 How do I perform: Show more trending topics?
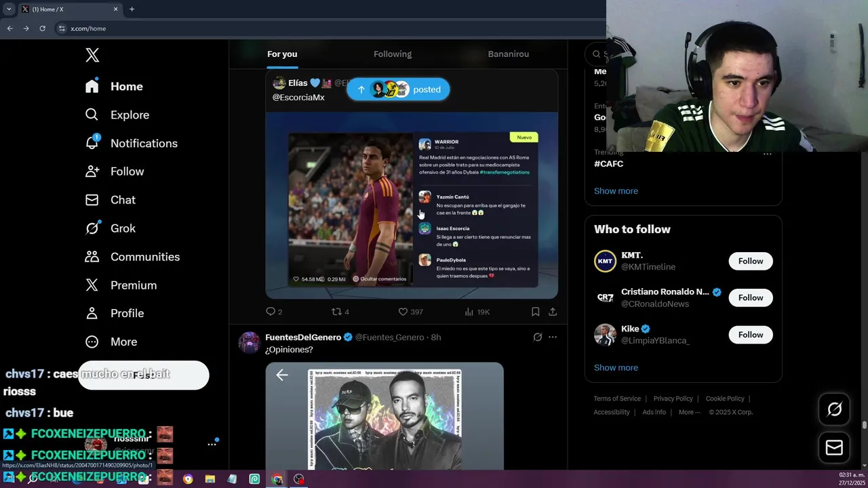616,191
